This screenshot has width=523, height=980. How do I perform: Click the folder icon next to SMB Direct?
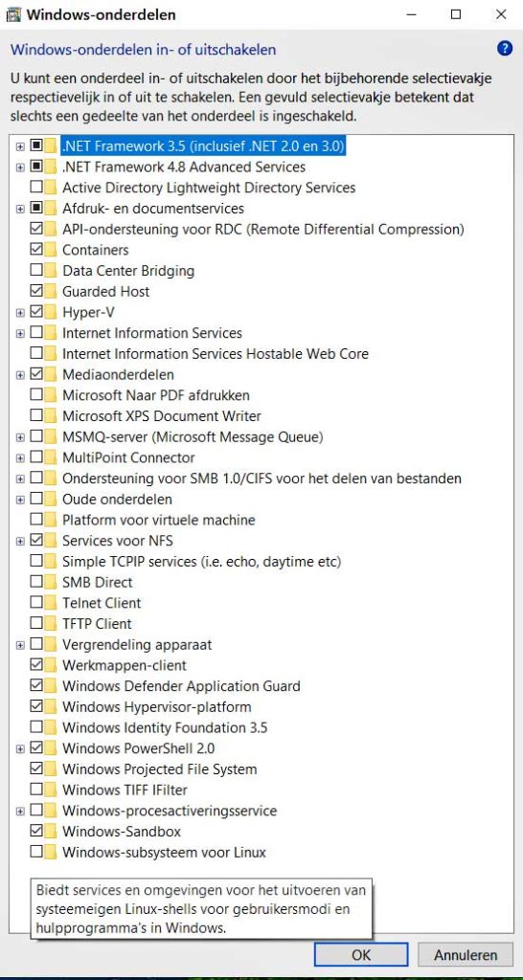tap(51, 583)
